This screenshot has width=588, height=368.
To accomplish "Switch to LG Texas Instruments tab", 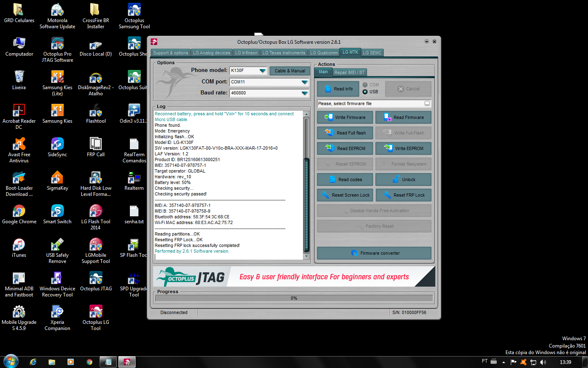I will click(284, 53).
